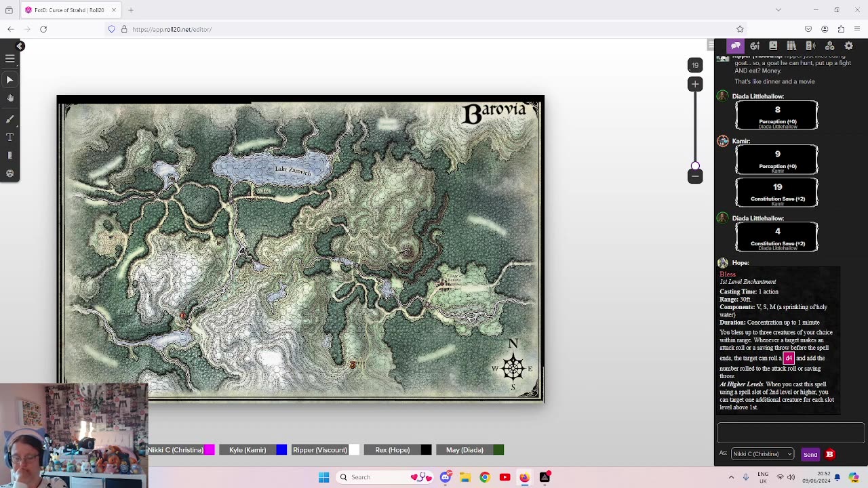Zoom out with the minus button
Image resolution: width=868 pixels, height=488 pixels.
[695, 176]
